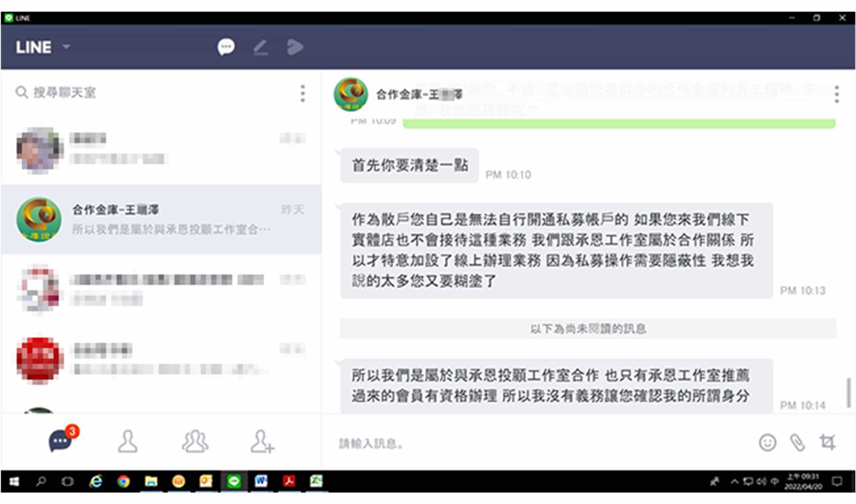Expand the LINE title dropdown arrow
The width and height of the screenshot is (856, 504).
[67, 46]
